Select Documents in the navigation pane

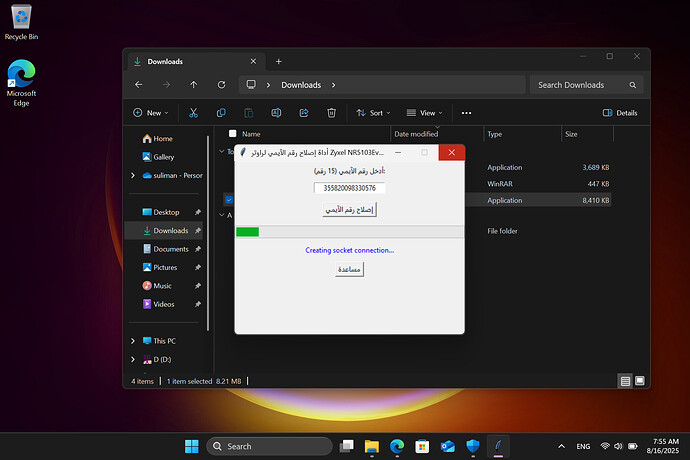pyautogui.click(x=169, y=249)
